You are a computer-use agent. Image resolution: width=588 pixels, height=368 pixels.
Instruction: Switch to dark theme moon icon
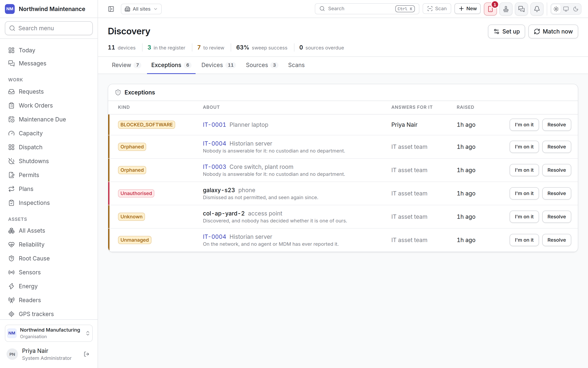576,9
